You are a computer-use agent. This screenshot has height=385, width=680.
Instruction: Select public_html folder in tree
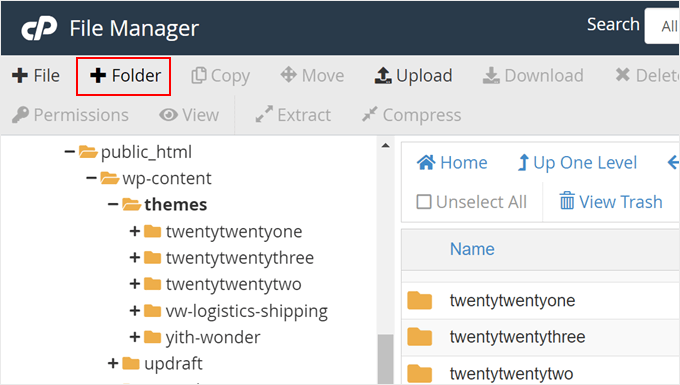[135, 152]
